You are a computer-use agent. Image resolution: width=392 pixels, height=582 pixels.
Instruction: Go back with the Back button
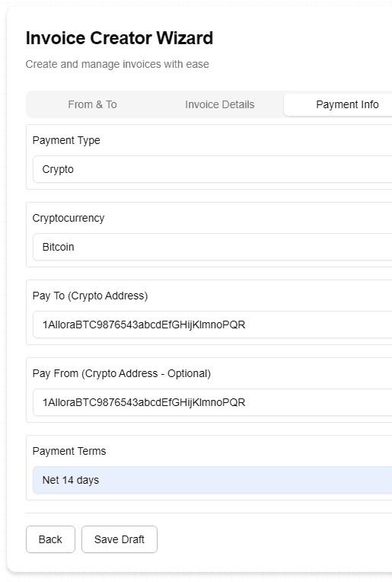click(50, 539)
